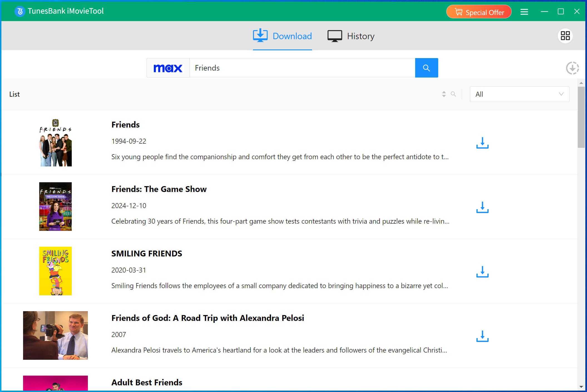Click the Friends of God thumbnail
587x392 pixels.
click(55, 335)
